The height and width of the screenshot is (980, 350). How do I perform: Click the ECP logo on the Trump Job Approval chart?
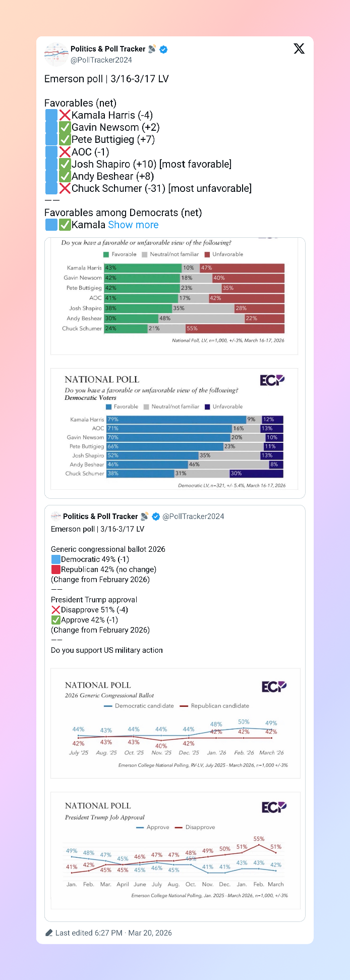274,807
